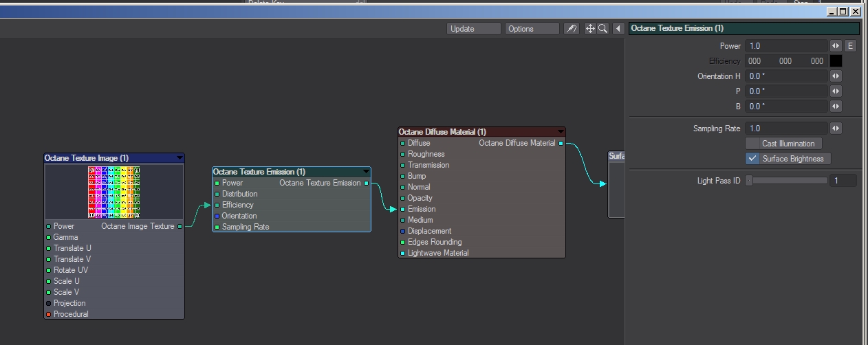Collapse the Octane Texture Emission node triangle
Viewport: 868px width, 345px height.
pyautogui.click(x=367, y=172)
